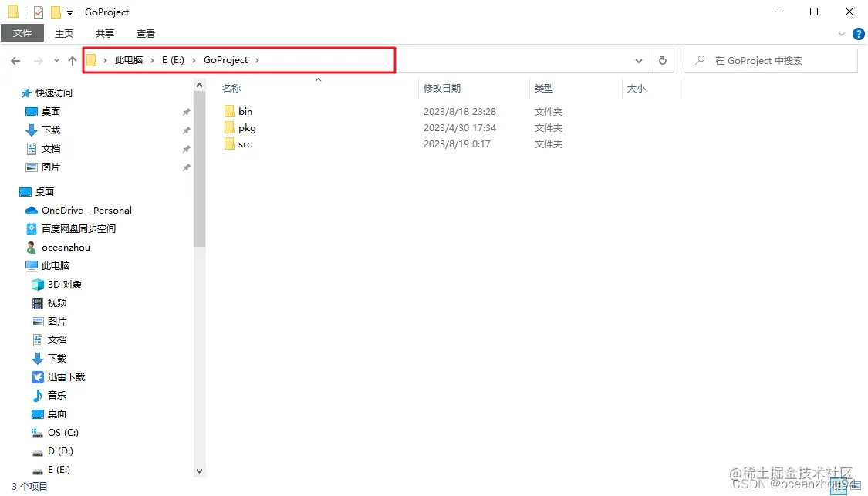Click the New folder quick access icon
Image resolution: width=868 pixels, height=496 pixels.
[56, 12]
